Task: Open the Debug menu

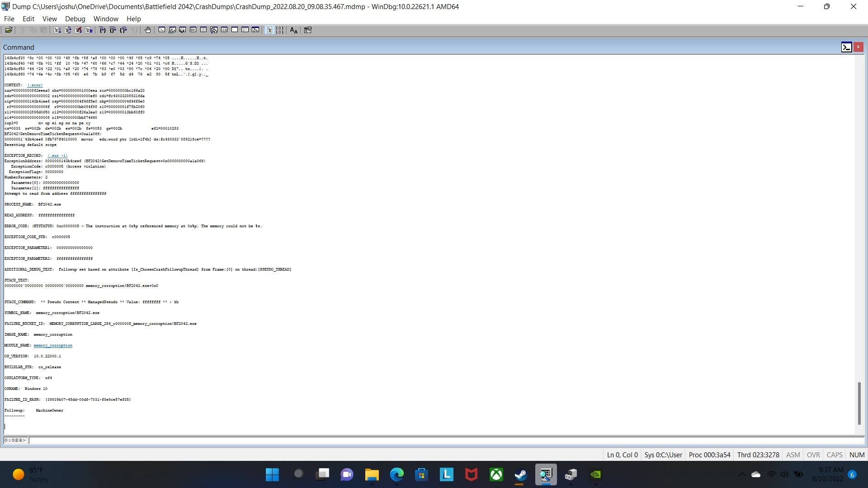Action: coord(75,19)
